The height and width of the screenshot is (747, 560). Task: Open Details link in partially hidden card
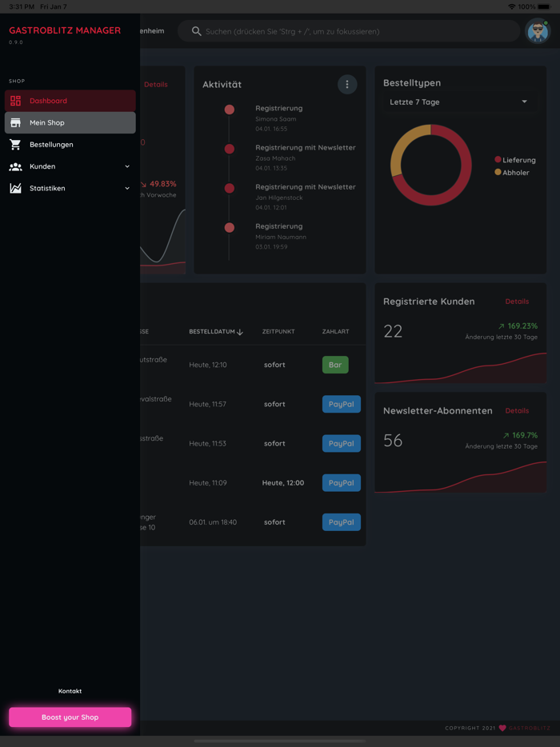[x=156, y=84]
